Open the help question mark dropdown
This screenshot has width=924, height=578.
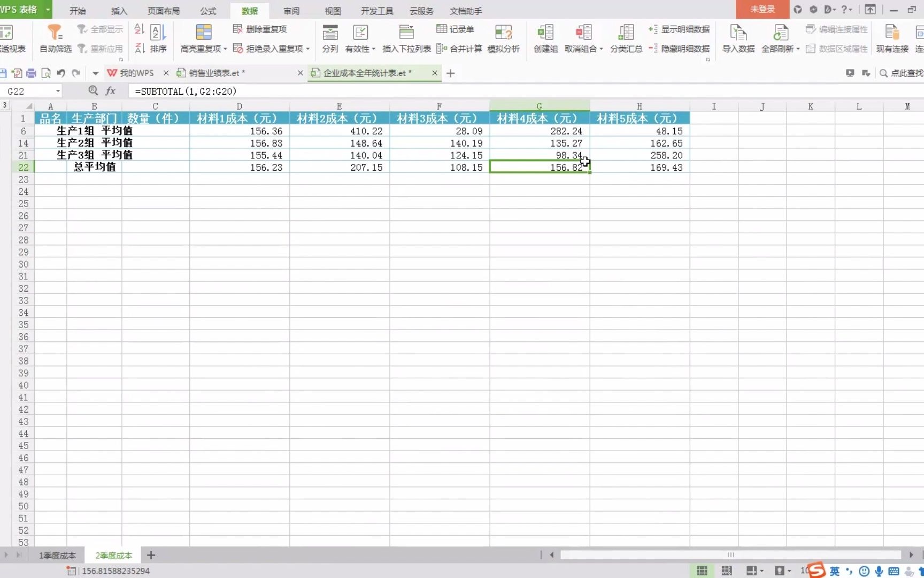(846, 10)
